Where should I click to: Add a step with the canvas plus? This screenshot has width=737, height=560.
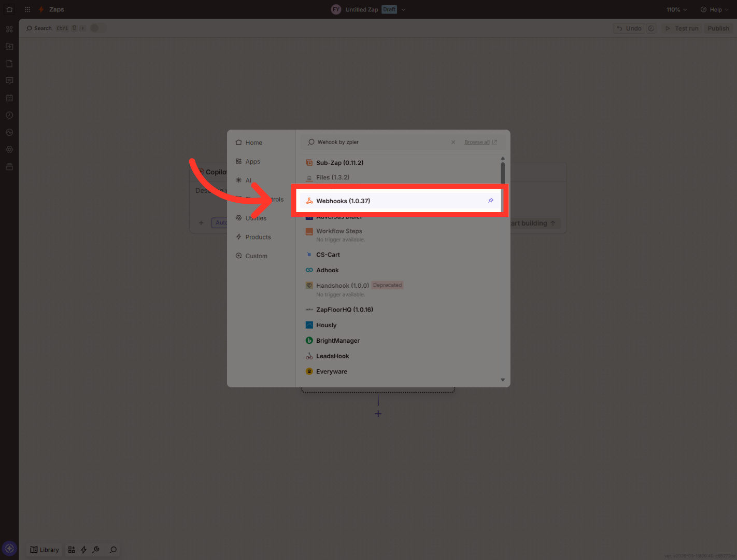tap(378, 414)
